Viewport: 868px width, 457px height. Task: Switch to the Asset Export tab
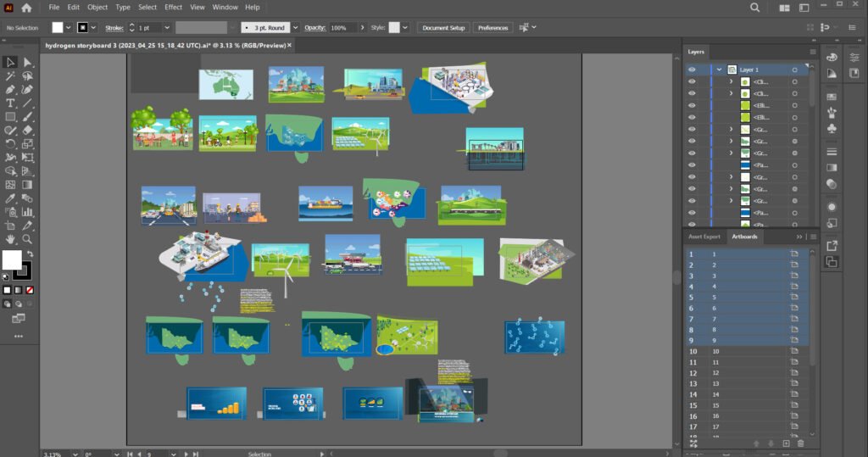[x=704, y=237]
